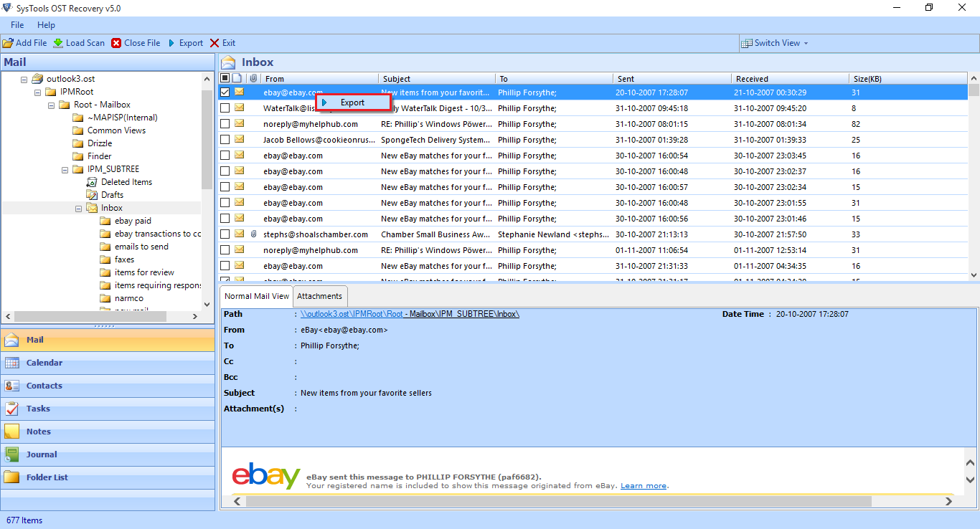Screen dimensions: 980x529
Task: Switch to the Attachments tab
Action: coord(320,296)
